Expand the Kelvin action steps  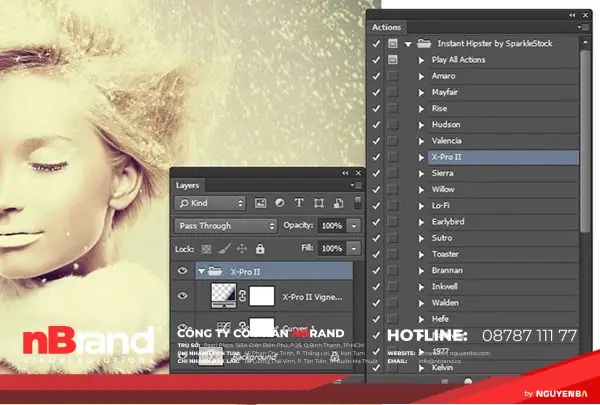point(421,368)
